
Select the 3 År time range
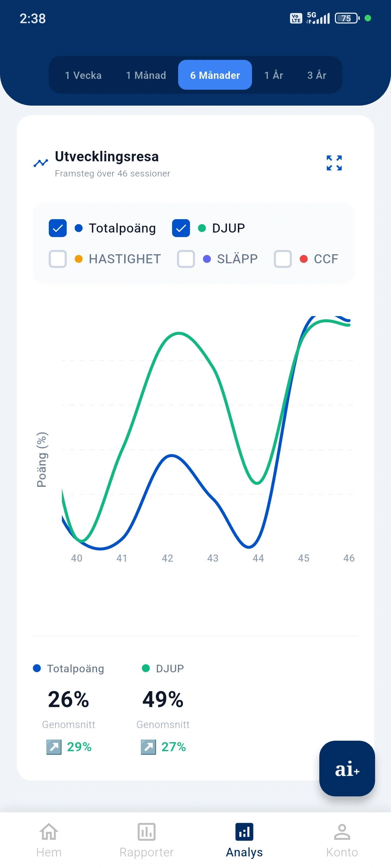click(x=317, y=75)
